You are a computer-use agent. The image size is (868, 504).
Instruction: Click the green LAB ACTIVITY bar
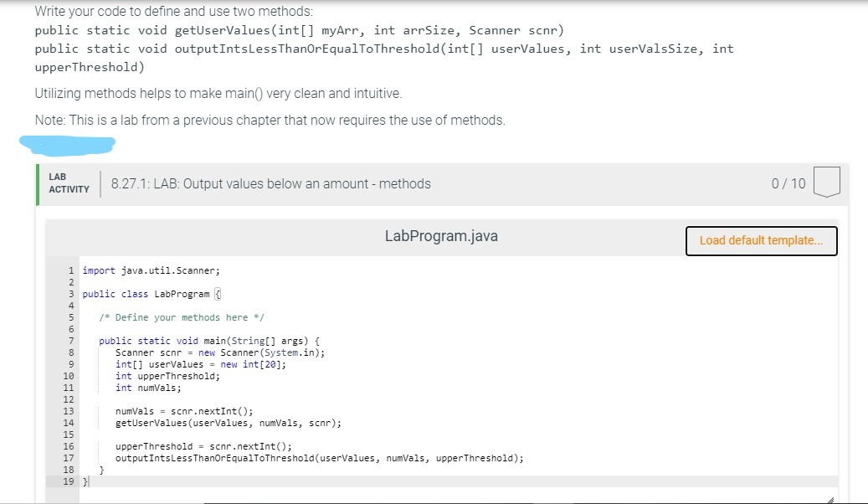[x=39, y=183]
